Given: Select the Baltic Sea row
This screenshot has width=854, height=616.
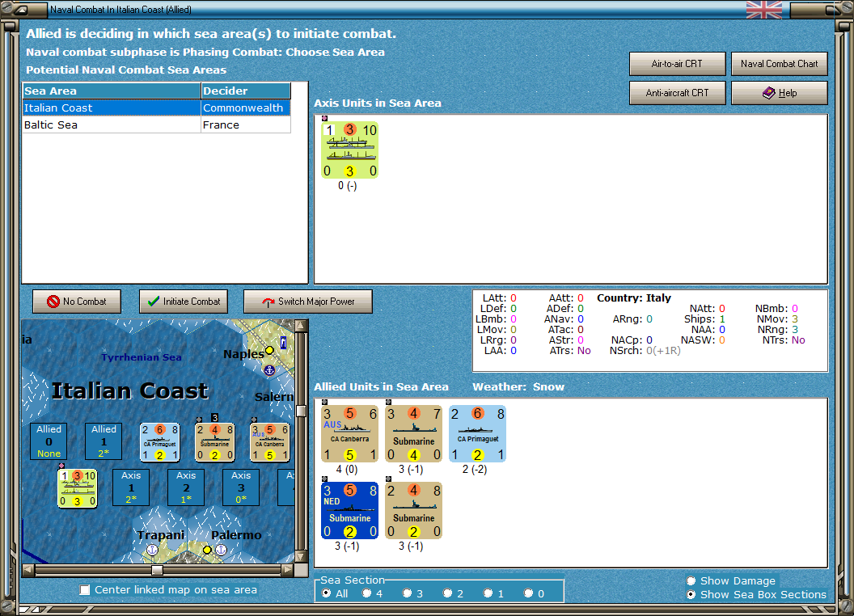Looking at the screenshot, I should click(156, 124).
